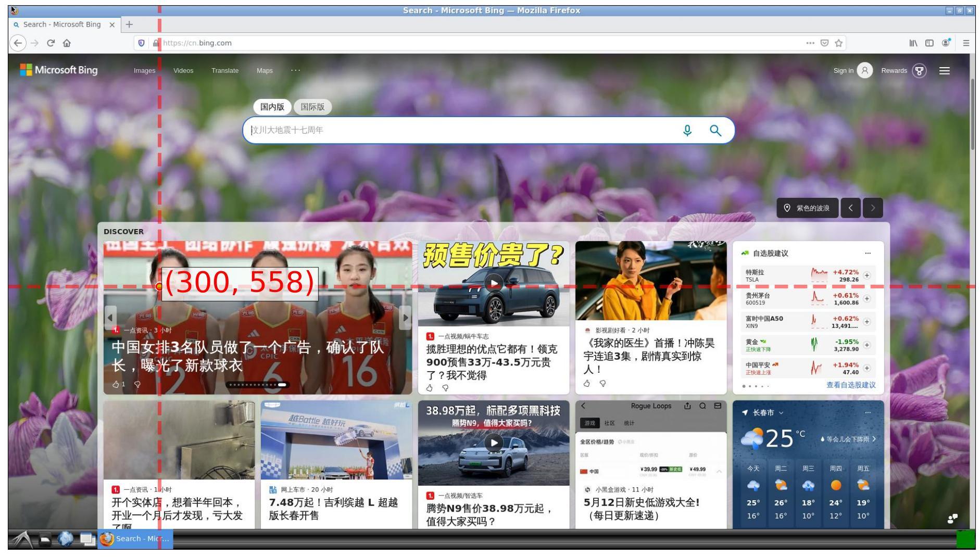The height and width of the screenshot is (557, 980).
Task: Click the Firefox home button
Action: 67,43
